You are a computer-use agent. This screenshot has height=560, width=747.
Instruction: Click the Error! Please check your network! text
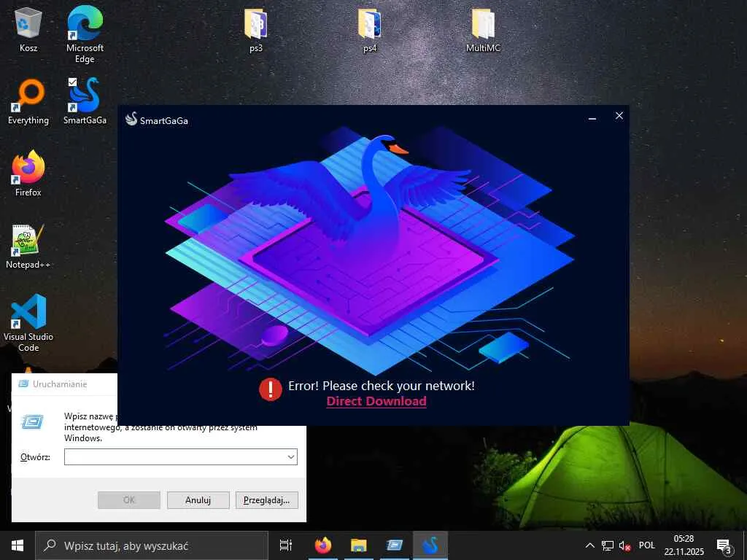382,386
